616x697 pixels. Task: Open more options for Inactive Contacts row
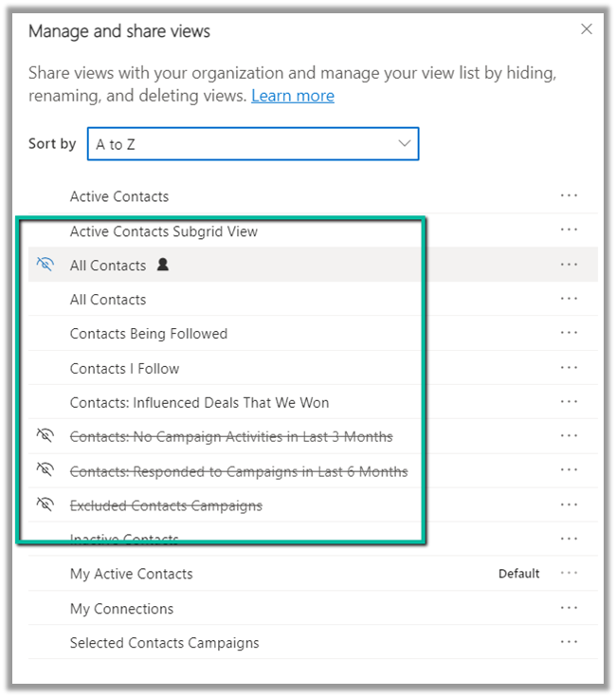point(569,540)
